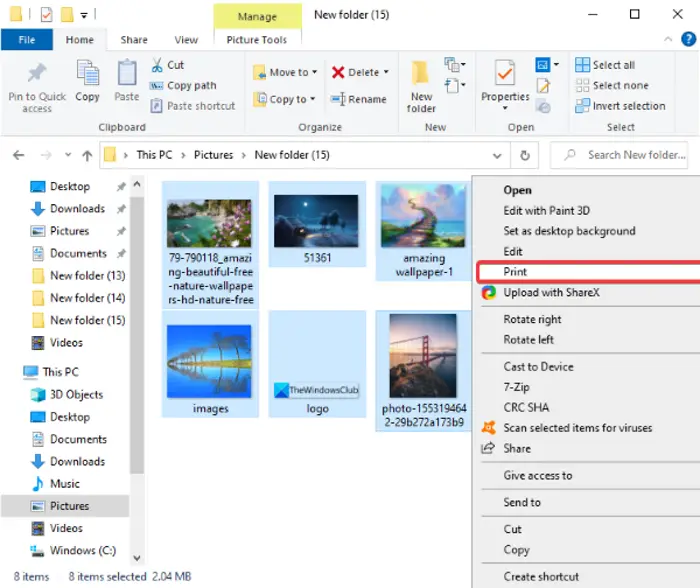Click the Properties checkmark icon

click(505, 72)
